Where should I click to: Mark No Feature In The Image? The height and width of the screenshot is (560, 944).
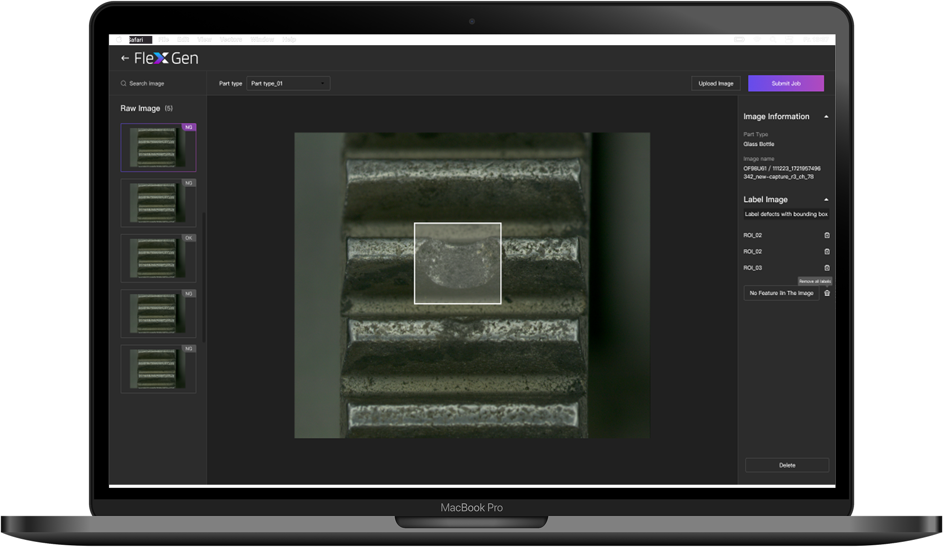781,293
